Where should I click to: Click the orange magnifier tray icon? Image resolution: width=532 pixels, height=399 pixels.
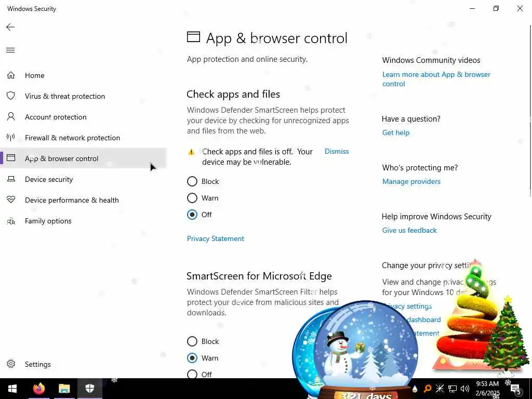click(x=427, y=389)
